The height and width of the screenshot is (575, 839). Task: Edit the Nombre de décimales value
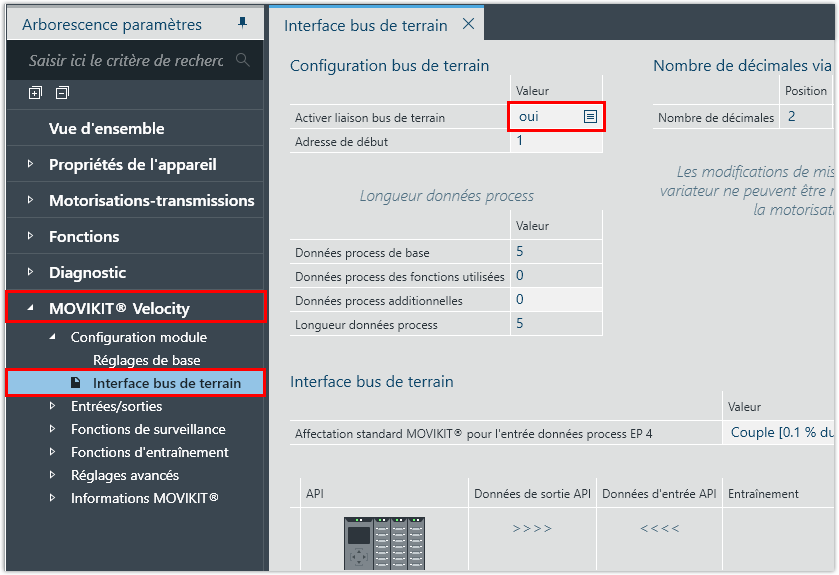point(806,117)
